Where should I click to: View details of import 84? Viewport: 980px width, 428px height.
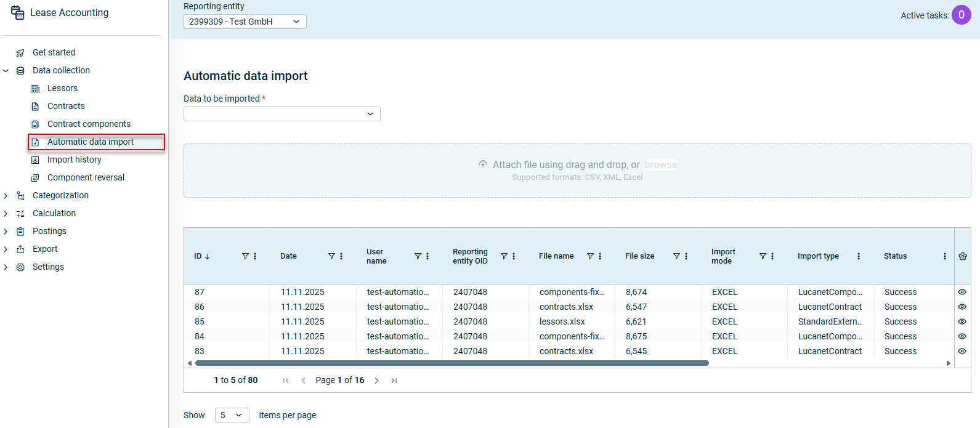tap(962, 336)
